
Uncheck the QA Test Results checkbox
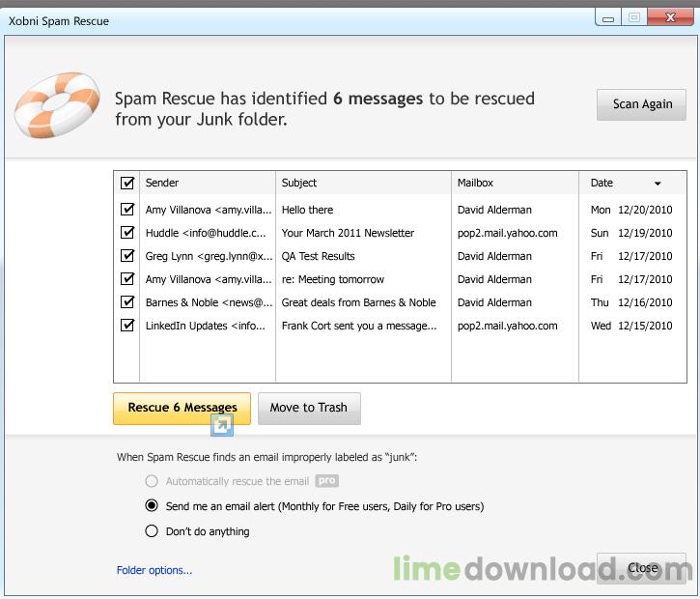(x=127, y=255)
